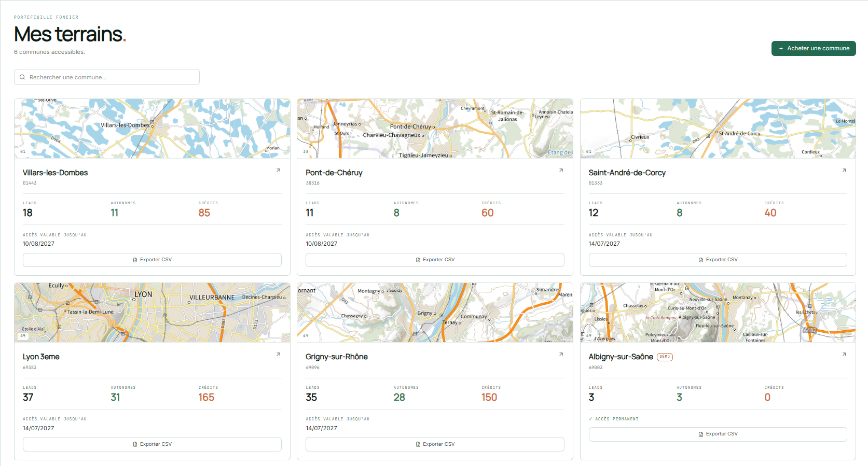Click postal code 38316 under Pont-de-Chéruy
Image resolution: width=868 pixels, height=466 pixels.
313,183
